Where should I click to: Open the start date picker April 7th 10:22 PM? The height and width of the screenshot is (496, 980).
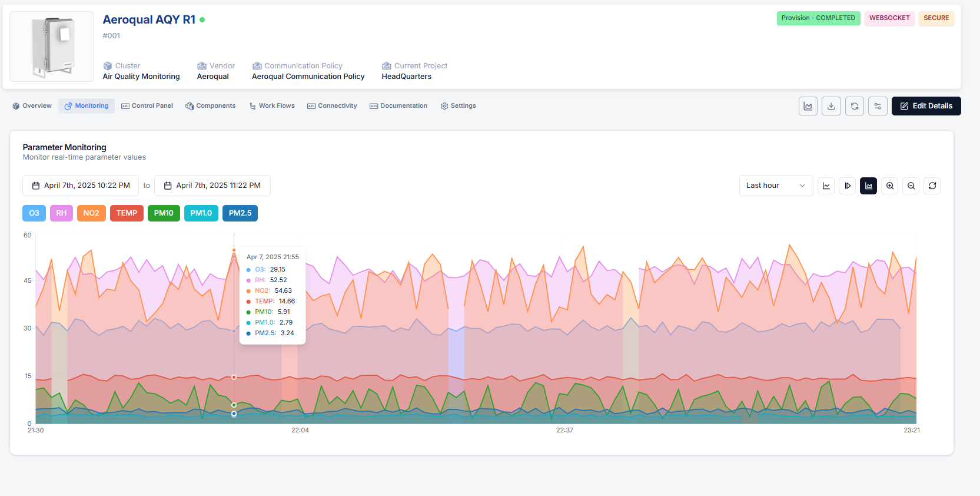point(81,186)
